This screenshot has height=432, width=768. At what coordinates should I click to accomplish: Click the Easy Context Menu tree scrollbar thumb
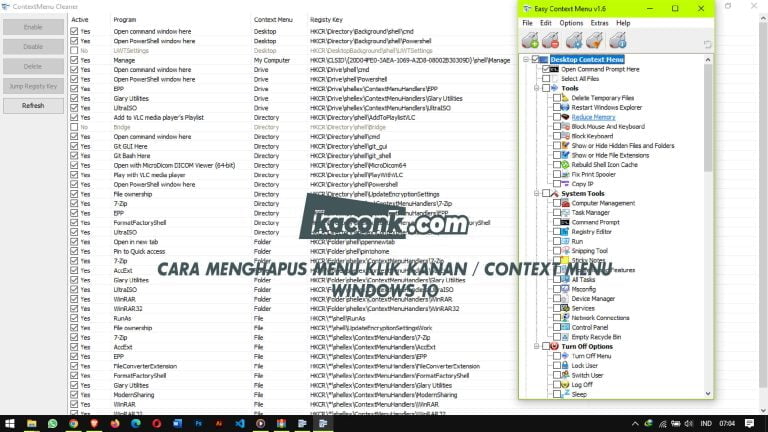(708, 118)
